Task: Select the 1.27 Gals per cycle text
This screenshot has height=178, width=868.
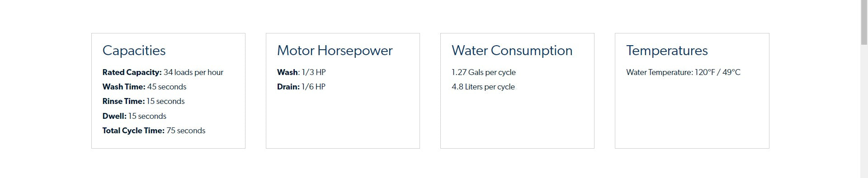Action: [483, 72]
